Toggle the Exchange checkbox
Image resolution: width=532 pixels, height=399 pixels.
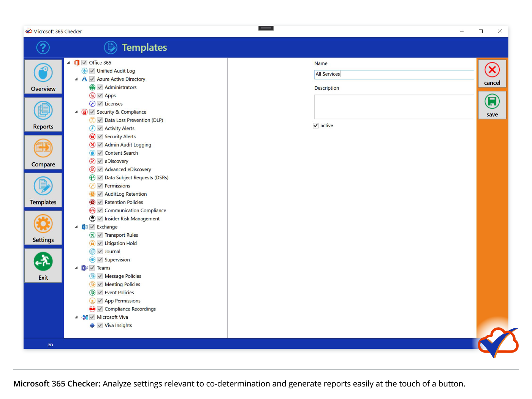click(x=92, y=227)
